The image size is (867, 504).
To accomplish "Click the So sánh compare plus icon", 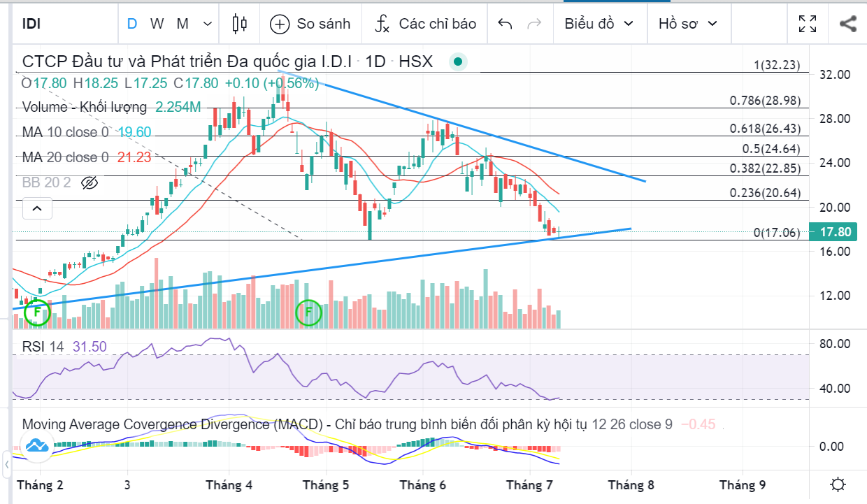I will [x=280, y=24].
